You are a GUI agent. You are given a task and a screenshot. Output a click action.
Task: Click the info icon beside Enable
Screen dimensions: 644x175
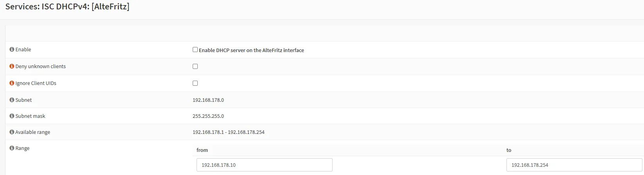click(12, 50)
